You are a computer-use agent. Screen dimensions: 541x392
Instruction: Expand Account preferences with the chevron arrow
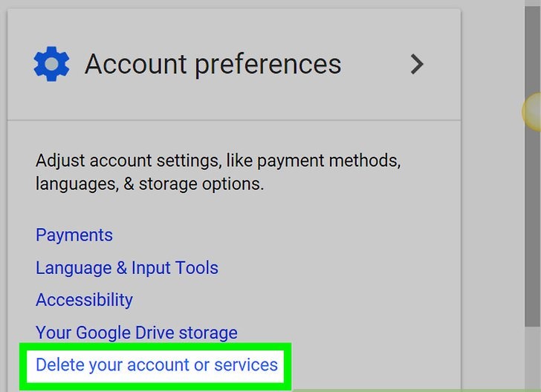pos(417,65)
